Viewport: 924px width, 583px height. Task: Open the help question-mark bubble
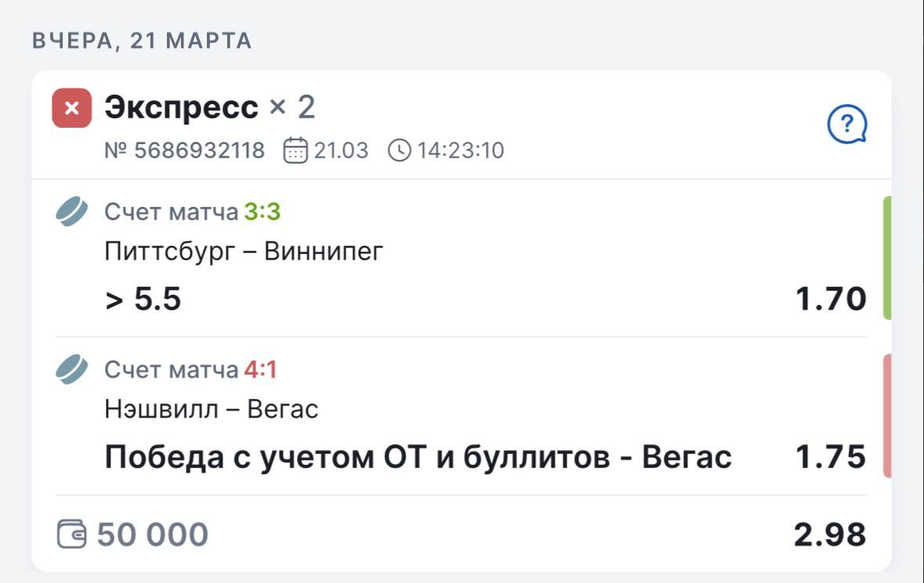pos(847,124)
